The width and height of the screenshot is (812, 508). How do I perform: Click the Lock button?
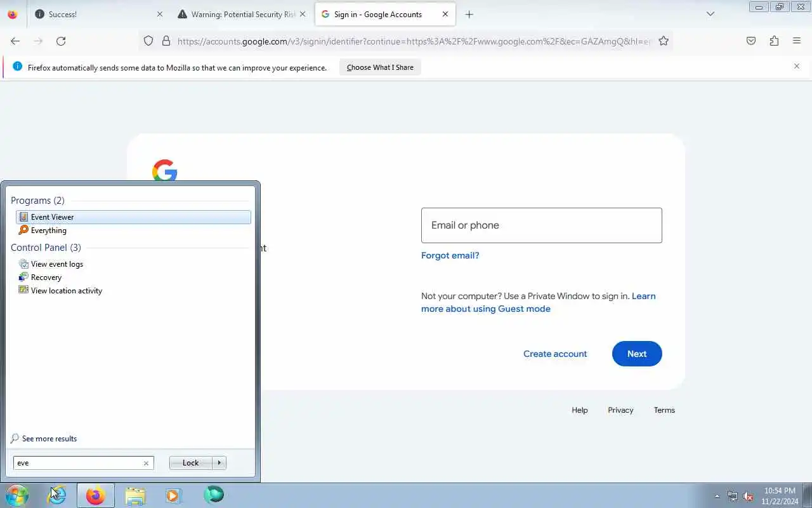190,463
